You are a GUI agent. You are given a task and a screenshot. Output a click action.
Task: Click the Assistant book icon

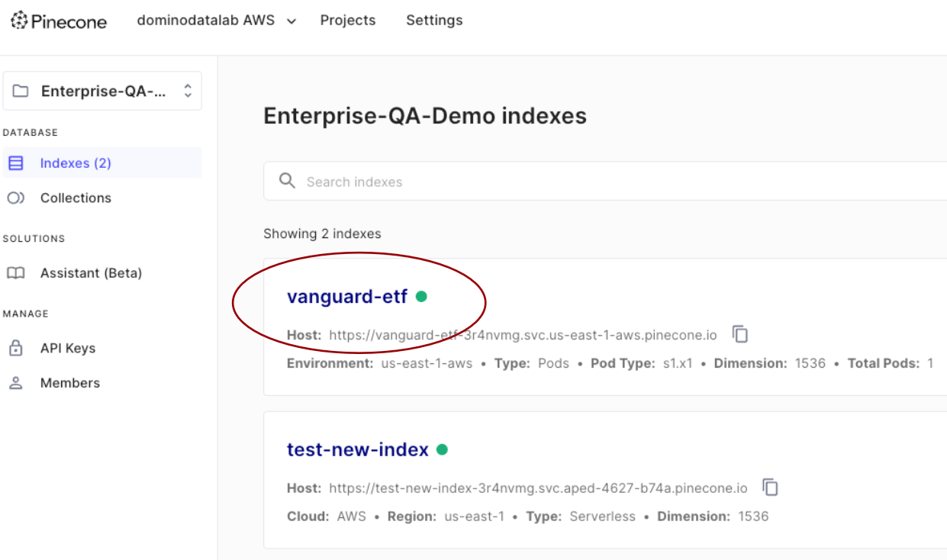click(x=16, y=272)
